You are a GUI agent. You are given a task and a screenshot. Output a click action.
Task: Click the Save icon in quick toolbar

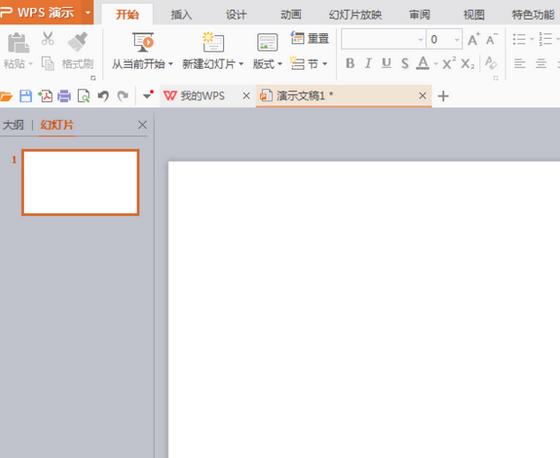click(26, 96)
